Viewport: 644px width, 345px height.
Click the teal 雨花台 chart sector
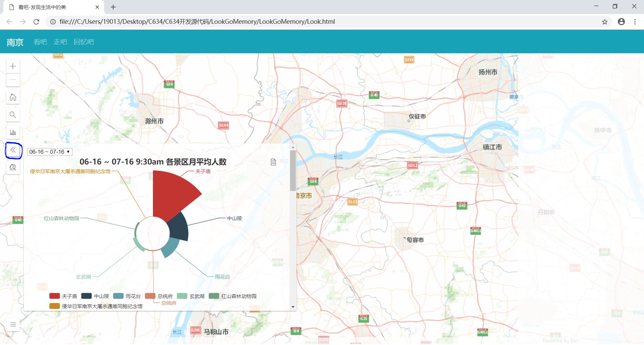(x=170, y=247)
